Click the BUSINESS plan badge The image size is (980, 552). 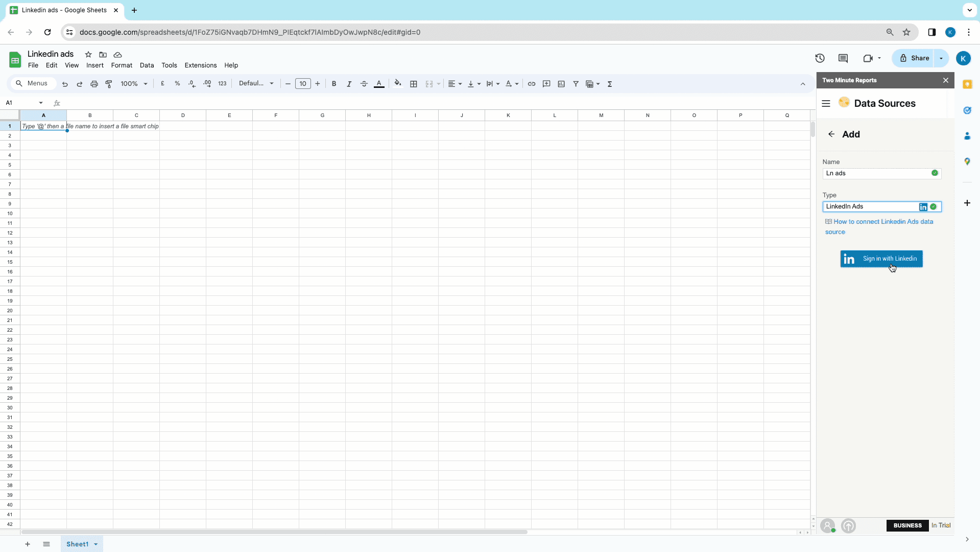coord(907,525)
